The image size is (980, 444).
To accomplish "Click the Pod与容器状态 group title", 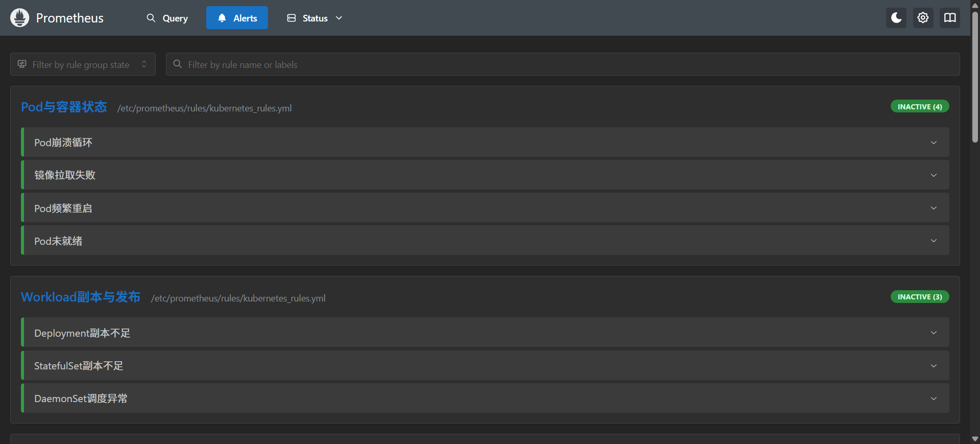I will 64,107.
